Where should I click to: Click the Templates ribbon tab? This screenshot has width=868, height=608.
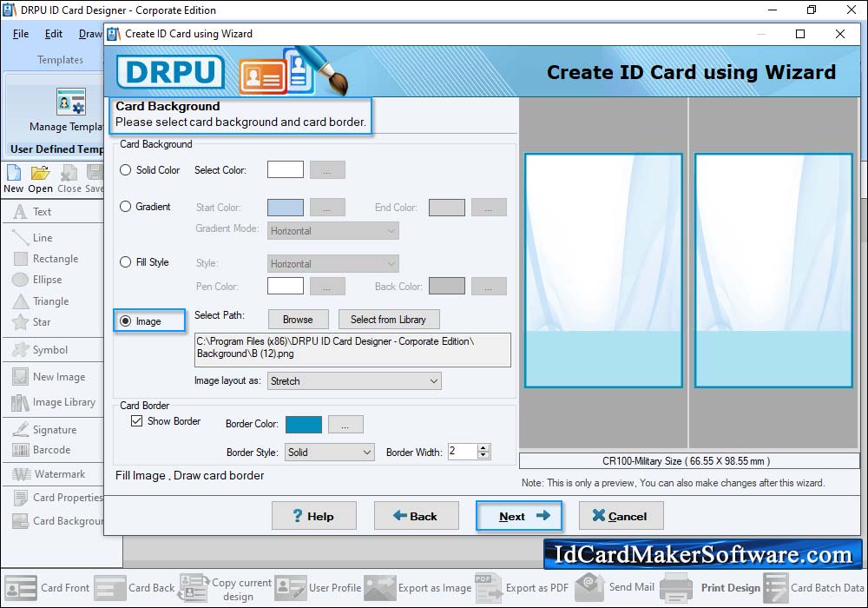coord(61,60)
